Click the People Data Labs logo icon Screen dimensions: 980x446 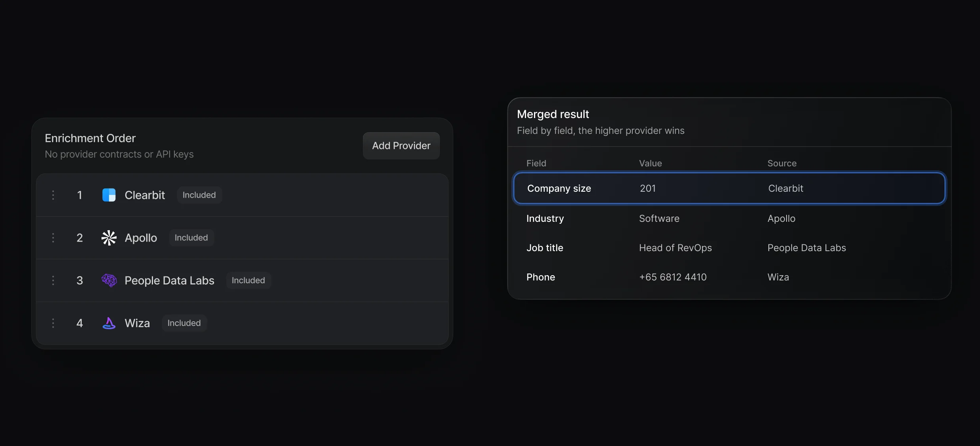(x=109, y=280)
